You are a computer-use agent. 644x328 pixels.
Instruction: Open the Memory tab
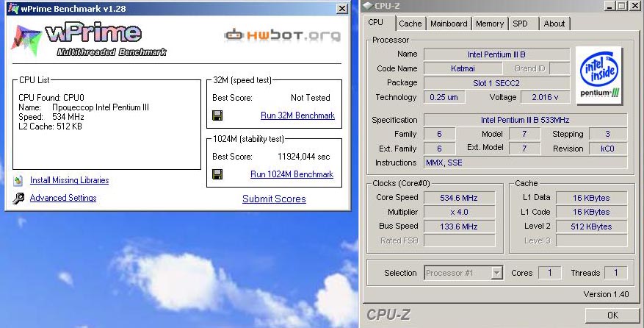pyautogui.click(x=490, y=24)
